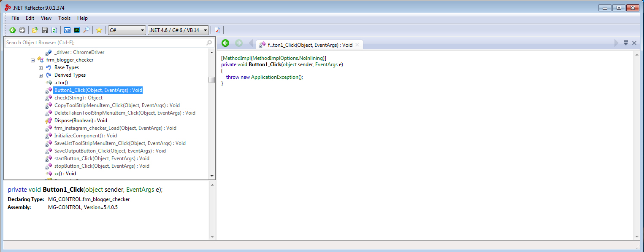Click the yellow star Bookmarks icon
Viewport: 644px width, 252px height.
[99, 30]
